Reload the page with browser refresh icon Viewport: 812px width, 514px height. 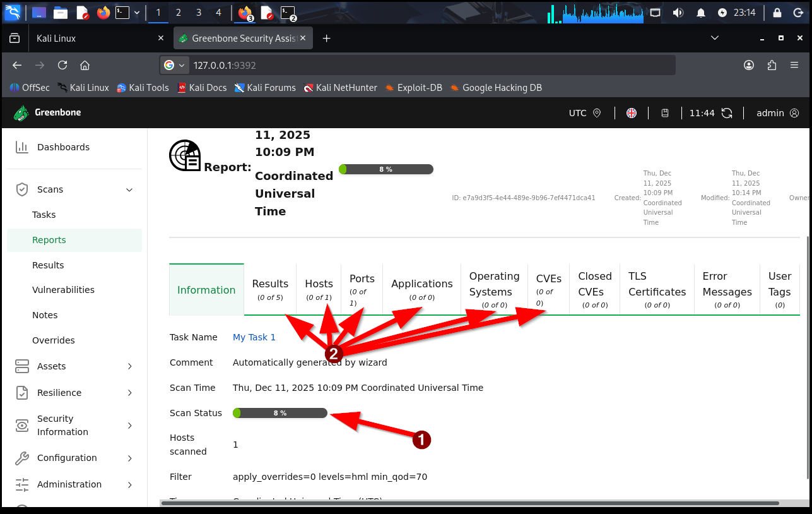pos(62,65)
